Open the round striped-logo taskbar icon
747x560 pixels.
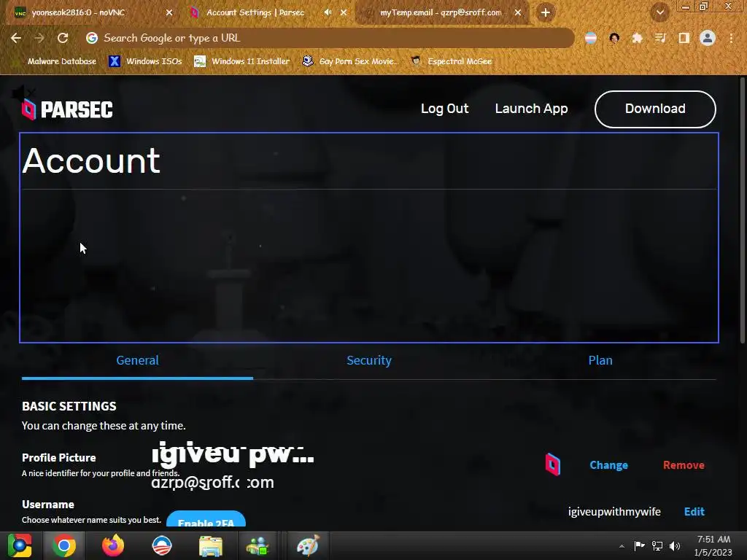161,545
